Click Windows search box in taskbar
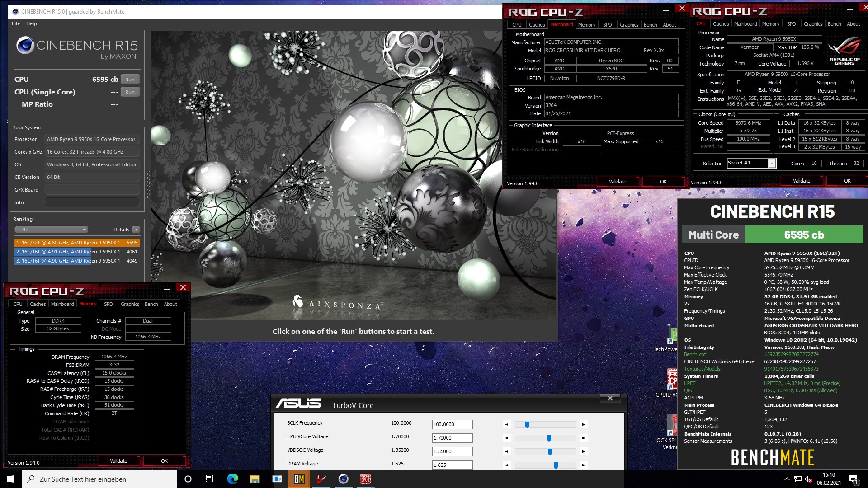868x488 pixels. (x=99, y=479)
